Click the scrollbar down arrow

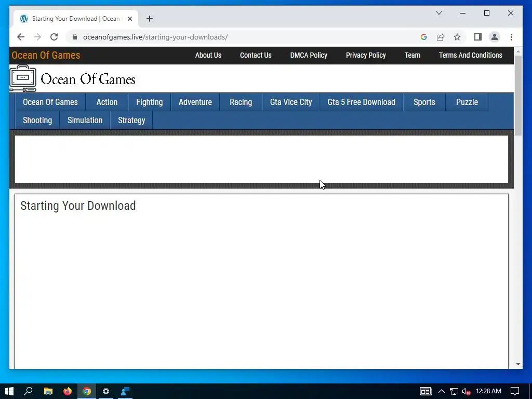click(518, 364)
